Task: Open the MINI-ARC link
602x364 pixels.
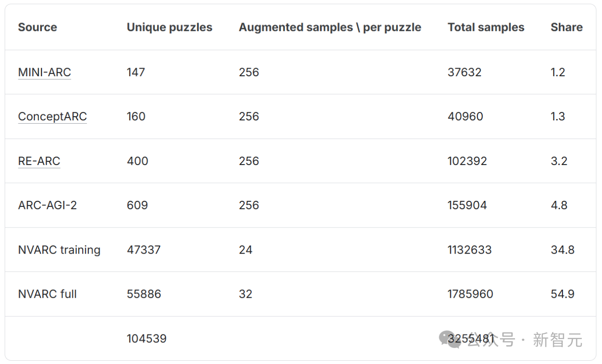Action: click(x=45, y=72)
